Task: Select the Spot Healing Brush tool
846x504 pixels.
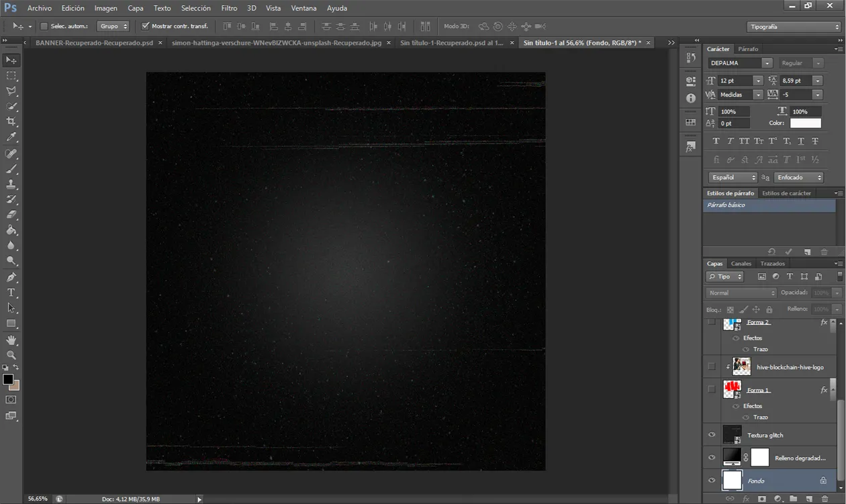Action: click(11, 154)
